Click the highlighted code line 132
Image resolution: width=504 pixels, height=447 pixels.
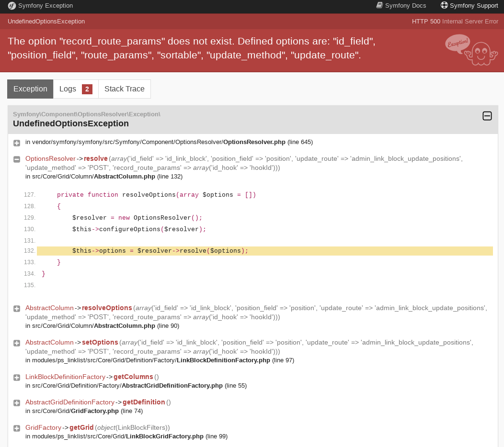265,251
